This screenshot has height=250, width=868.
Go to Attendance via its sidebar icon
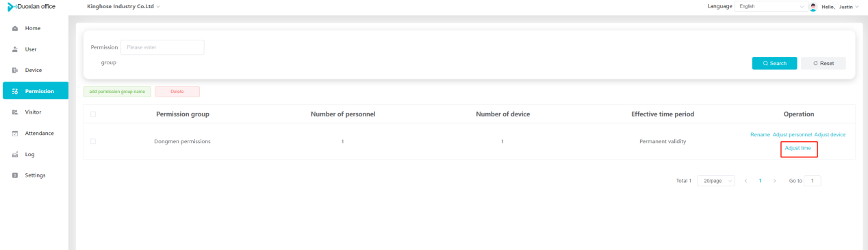click(15, 133)
